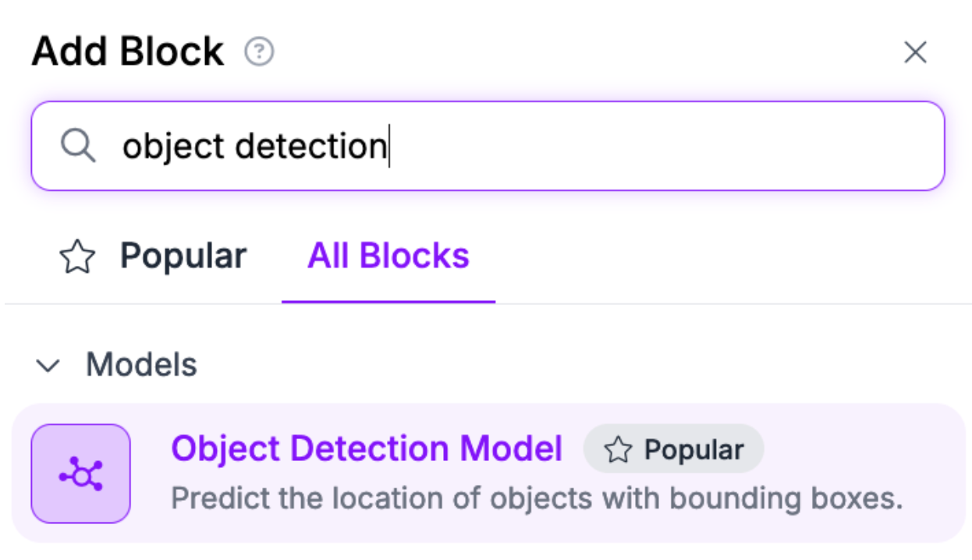Image resolution: width=972 pixels, height=560 pixels.
Task: Click empty right side of search box
Action: [702, 146]
